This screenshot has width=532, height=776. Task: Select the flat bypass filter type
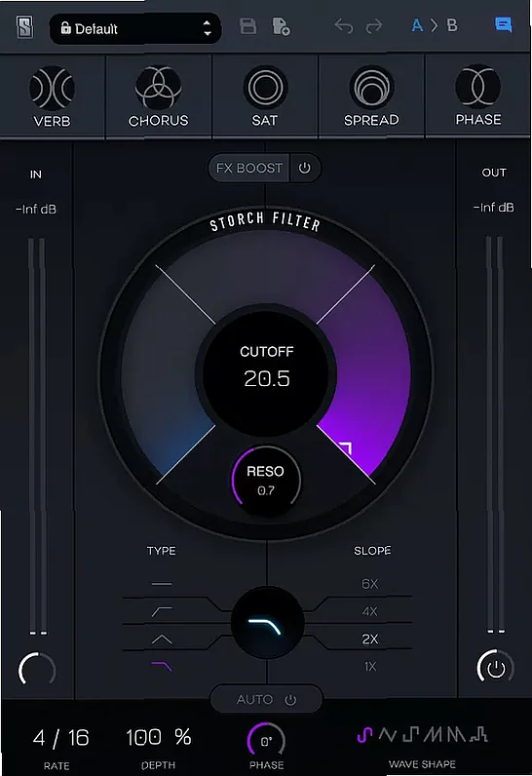click(x=162, y=584)
